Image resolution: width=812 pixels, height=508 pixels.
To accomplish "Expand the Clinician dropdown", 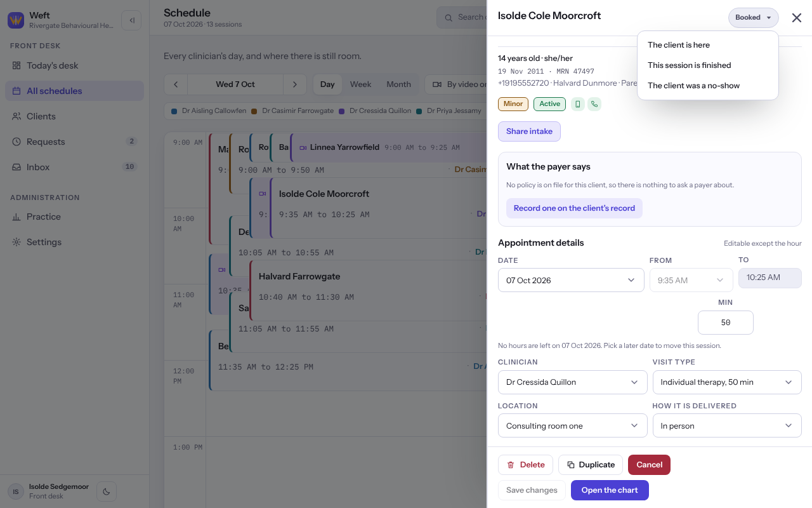I will pos(572,382).
